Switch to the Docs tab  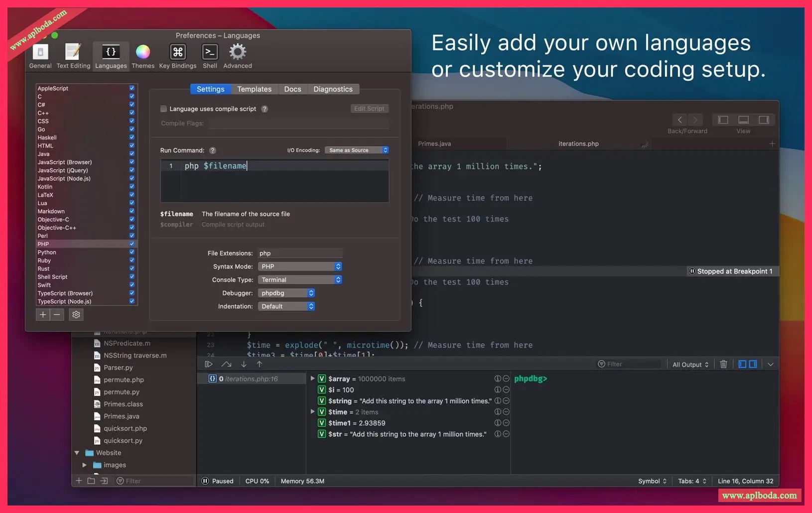(x=292, y=89)
